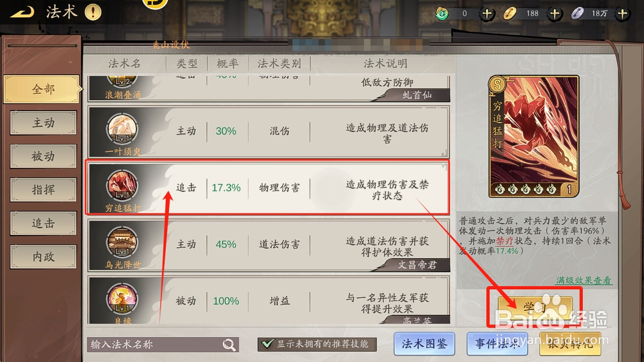The image size is (644, 362).
Task: Click the back arrow icon
Action: (22, 12)
